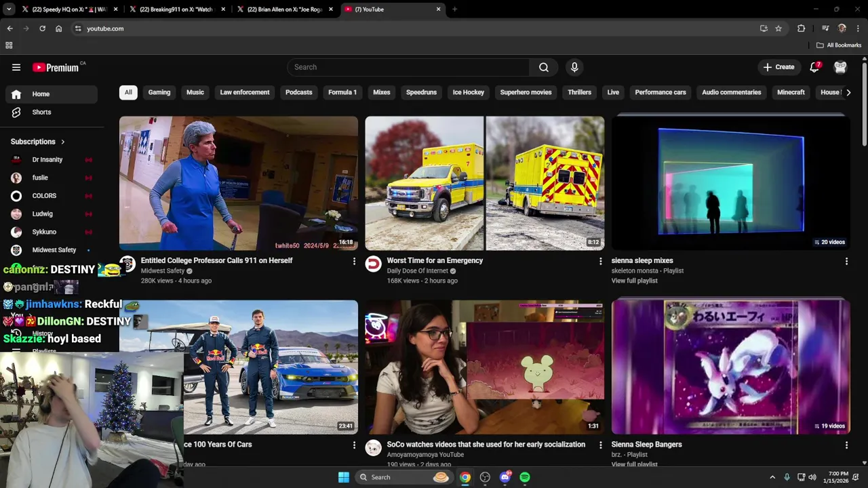Screen dimensions: 868x488
Task: Select the Speedruns filter chip
Action: [x=421, y=92]
